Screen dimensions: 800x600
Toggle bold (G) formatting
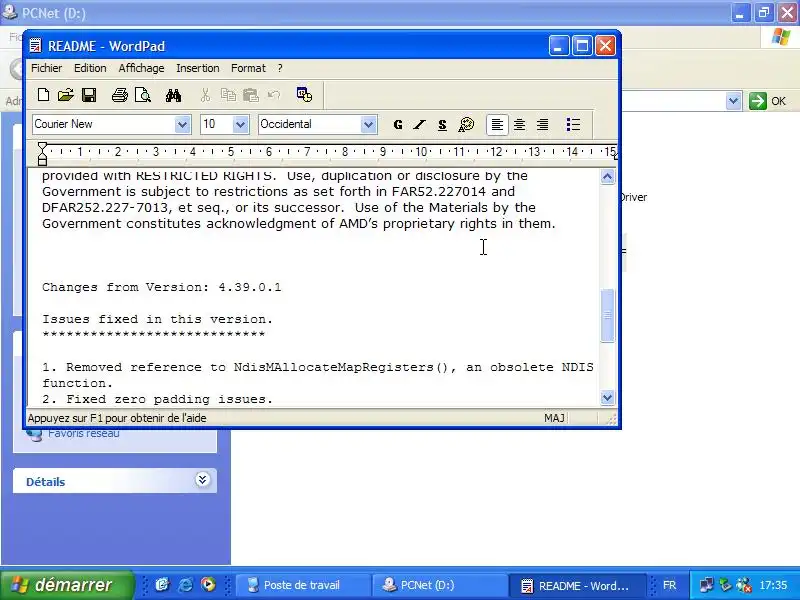tap(398, 124)
